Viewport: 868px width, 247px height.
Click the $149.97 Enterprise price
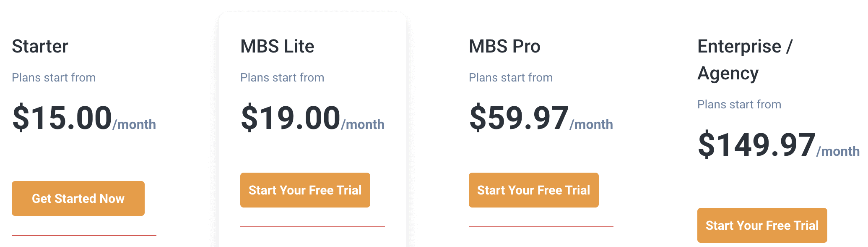(x=756, y=145)
